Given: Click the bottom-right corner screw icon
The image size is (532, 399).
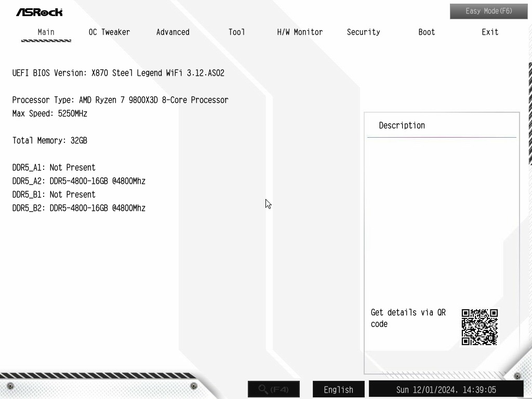Looking at the screenshot, I should tap(517, 376).
